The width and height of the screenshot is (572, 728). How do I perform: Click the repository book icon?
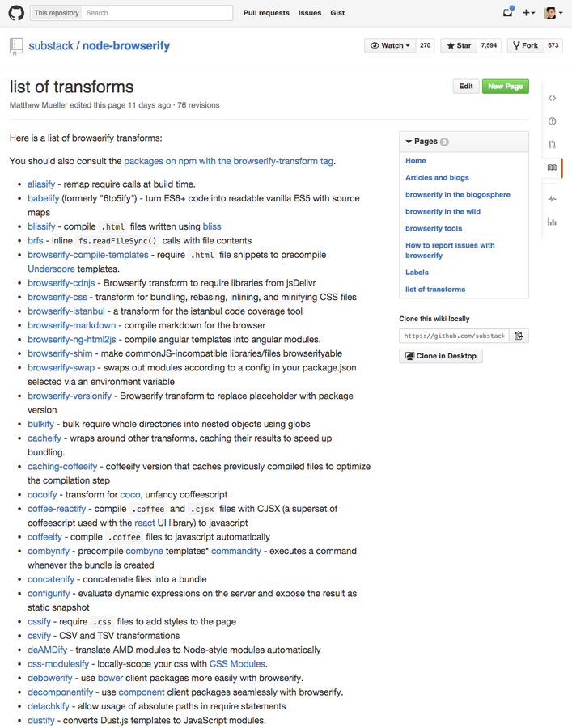tap(16, 46)
